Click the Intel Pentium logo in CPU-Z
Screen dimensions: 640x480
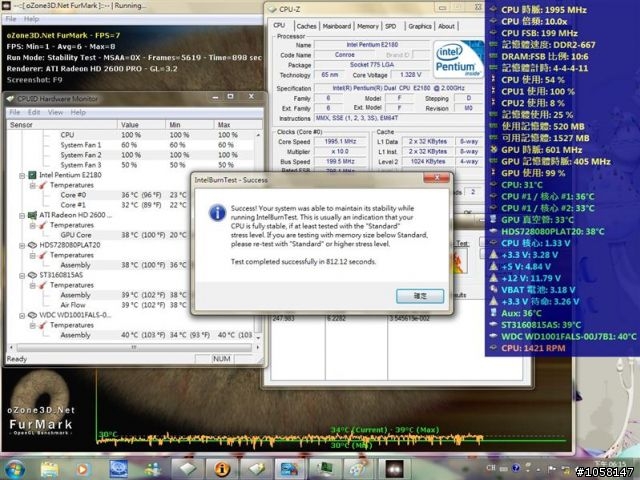pyautogui.click(x=458, y=59)
